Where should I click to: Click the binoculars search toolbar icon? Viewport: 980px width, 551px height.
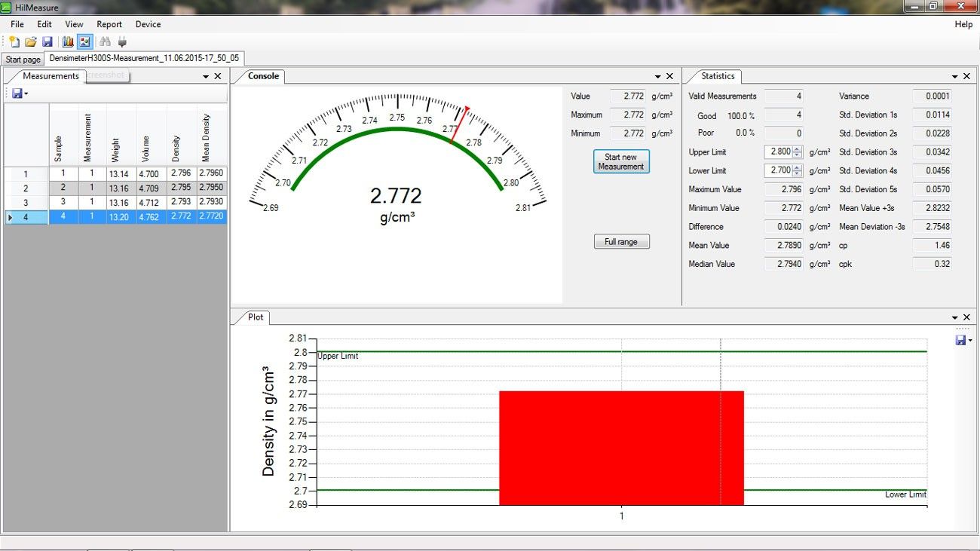[x=106, y=42]
